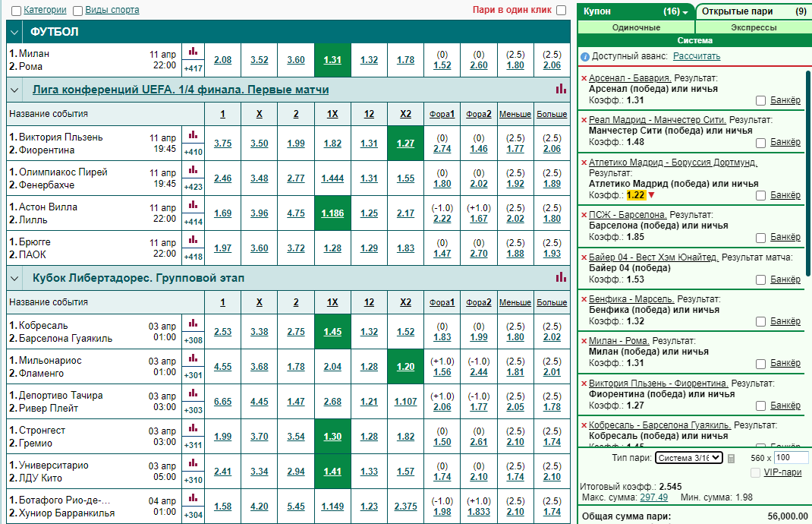The width and height of the screenshot is (812, 524).
Task: Remove Атлетико Мадрид - Боруссия Дортмунд bet
Action: 584,163
